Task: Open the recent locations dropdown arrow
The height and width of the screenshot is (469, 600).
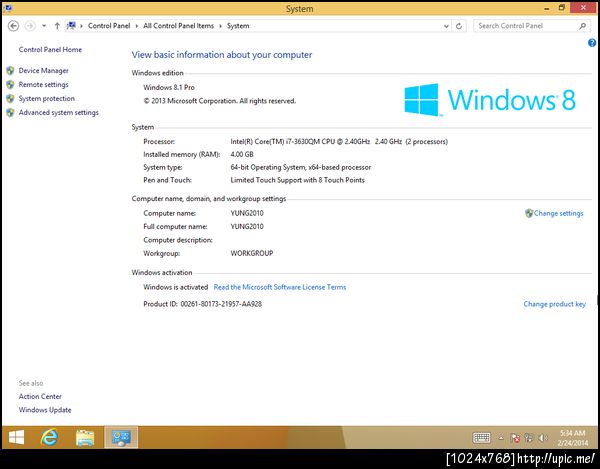Action: [x=44, y=26]
